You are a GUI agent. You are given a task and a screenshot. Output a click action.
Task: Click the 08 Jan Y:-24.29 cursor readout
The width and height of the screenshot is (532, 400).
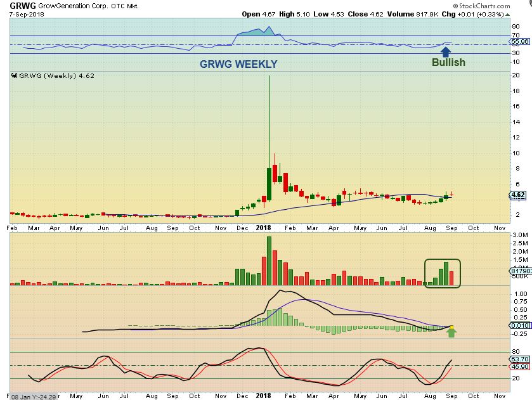[x=32, y=397]
